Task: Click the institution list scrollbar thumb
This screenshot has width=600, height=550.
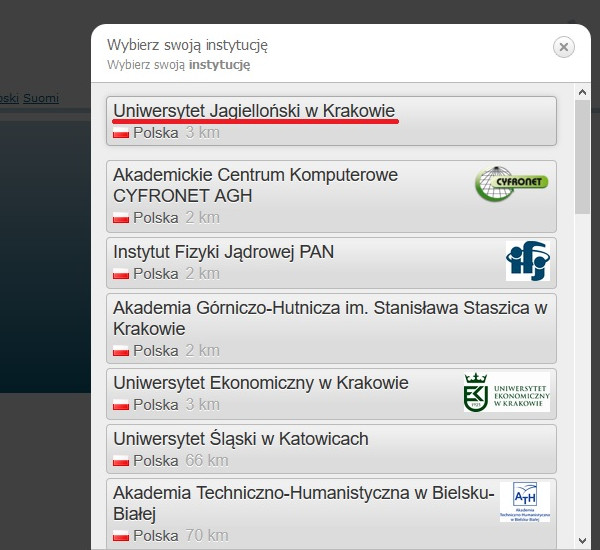Action: 582,155
